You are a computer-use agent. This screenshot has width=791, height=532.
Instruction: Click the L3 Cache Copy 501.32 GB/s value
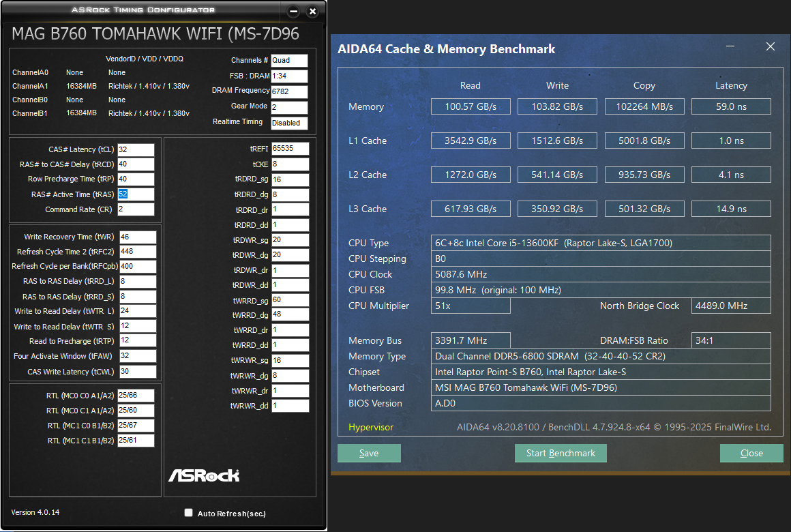coord(644,209)
